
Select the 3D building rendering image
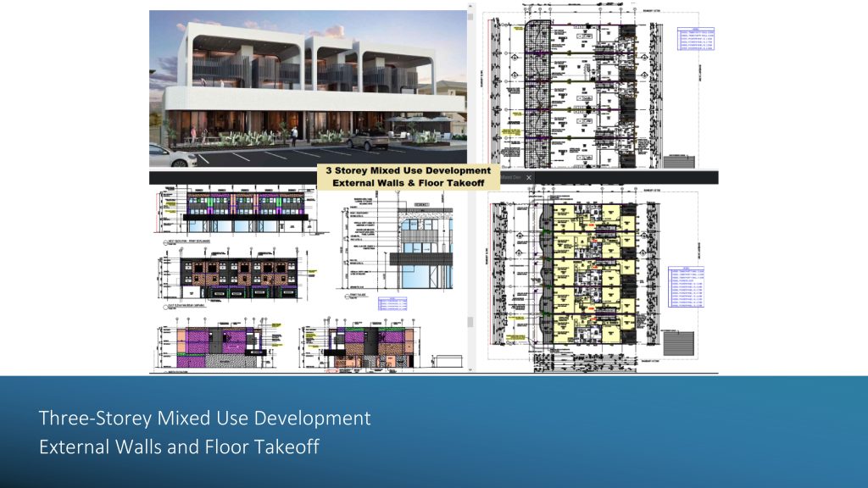pyautogui.click(x=308, y=88)
